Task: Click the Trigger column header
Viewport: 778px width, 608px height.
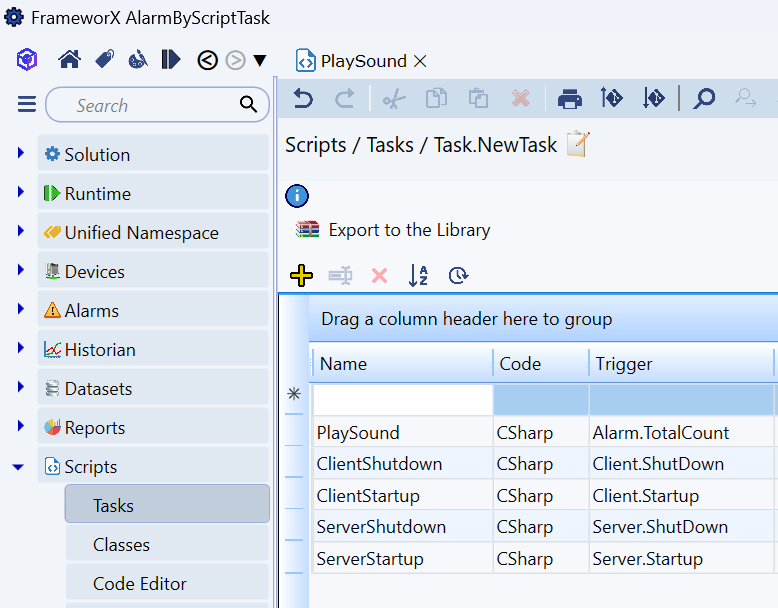Action: [x=680, y=364]
